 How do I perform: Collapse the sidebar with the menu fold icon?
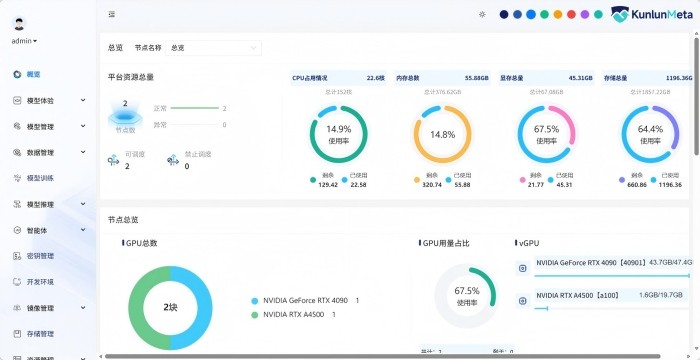coord(112,14)
